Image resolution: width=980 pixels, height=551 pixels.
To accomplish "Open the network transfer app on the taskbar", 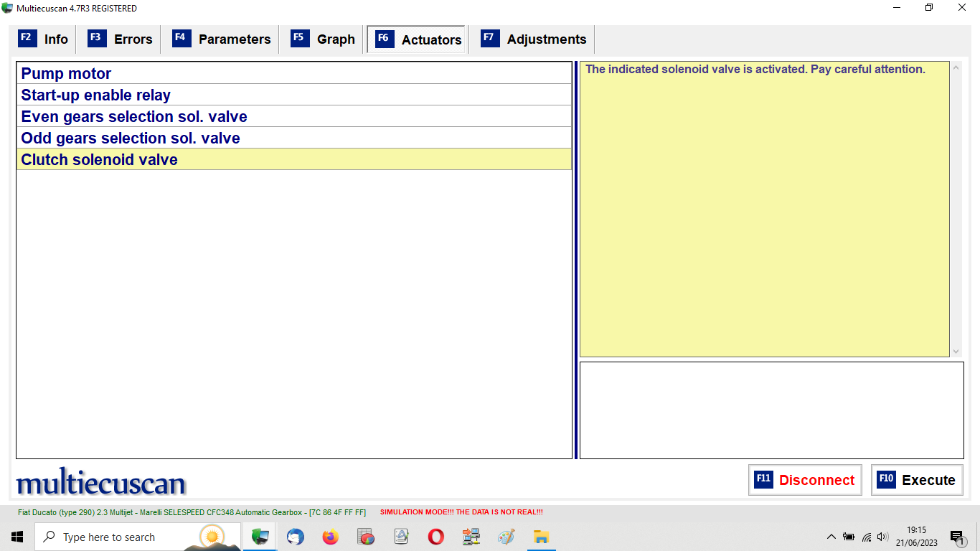I will [471, 537].
